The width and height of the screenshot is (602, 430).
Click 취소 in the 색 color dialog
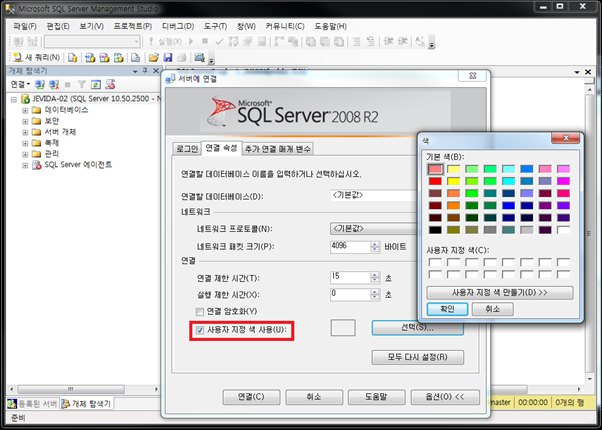492,309
